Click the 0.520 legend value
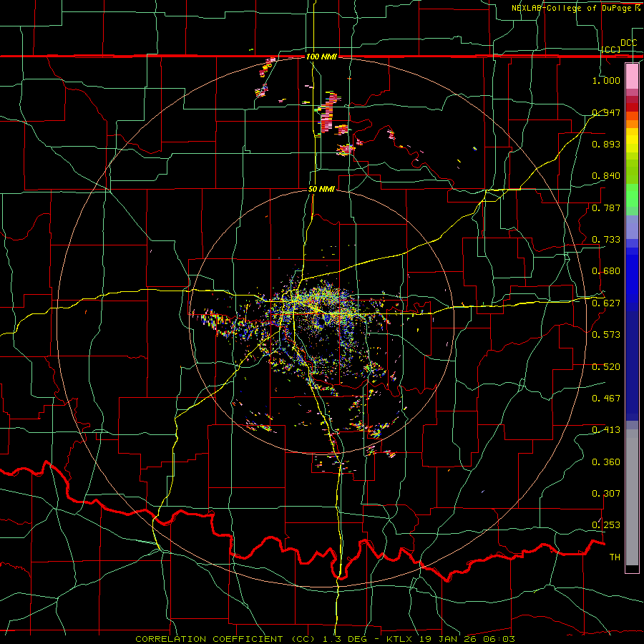Screen dimensions: 644x644 click(606, 367)
